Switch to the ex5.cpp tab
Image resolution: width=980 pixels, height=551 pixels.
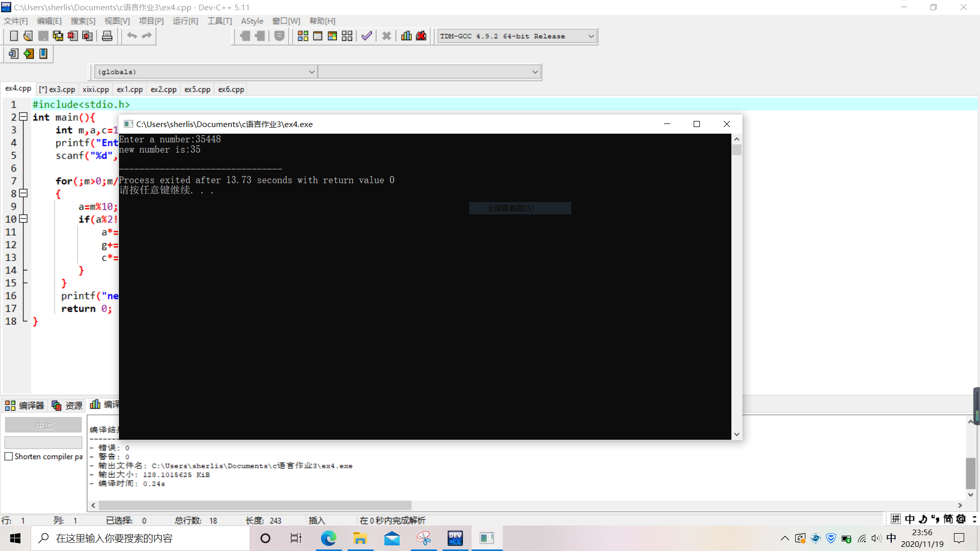click(x=197, y=89)
